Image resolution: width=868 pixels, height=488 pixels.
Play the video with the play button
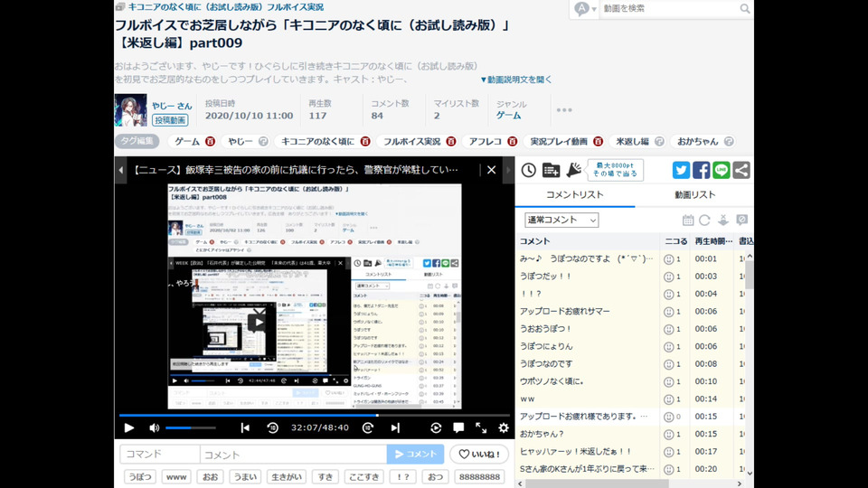(129, 427)
